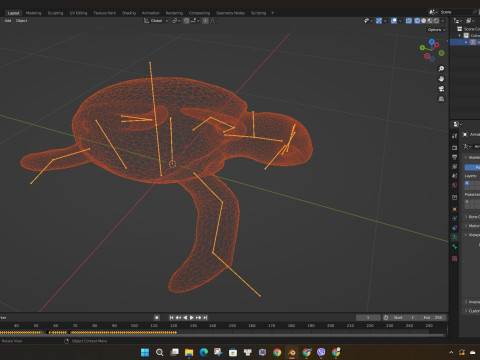Toggle auto keying record button
The image size is (480, 360).
tap(157, 317)
